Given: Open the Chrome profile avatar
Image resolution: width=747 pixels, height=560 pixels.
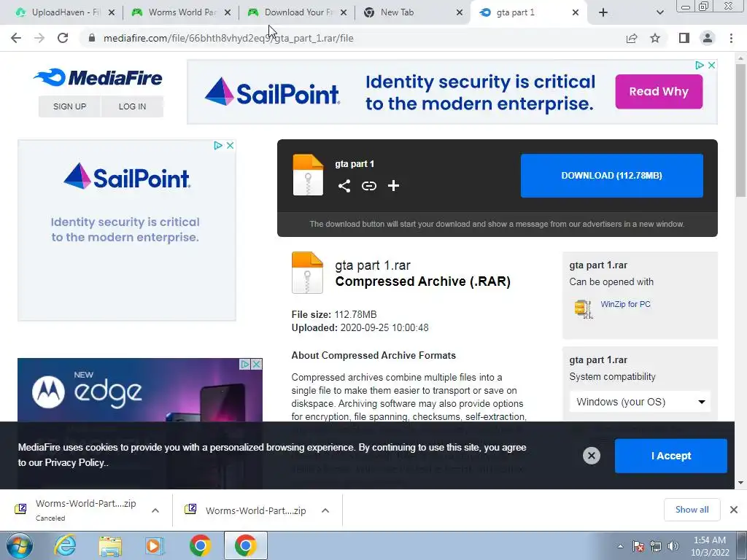Looking at the screenshot, I should click(x=708, y=38).
